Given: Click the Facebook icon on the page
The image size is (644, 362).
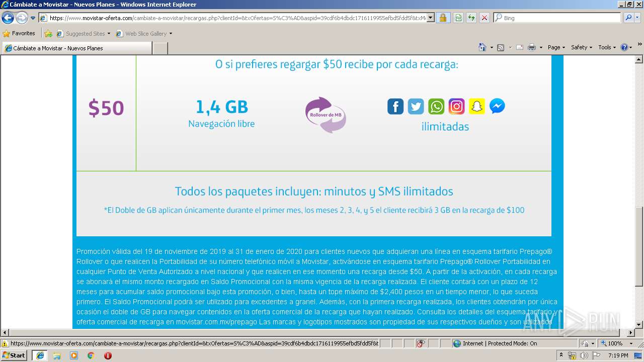Looking at the screenshot, I should click(395, 106).
